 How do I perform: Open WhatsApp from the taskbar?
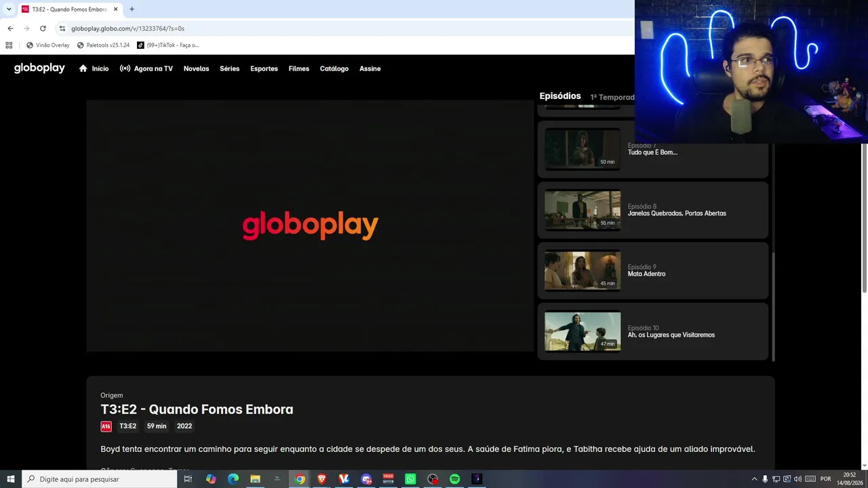click(410, 479)
